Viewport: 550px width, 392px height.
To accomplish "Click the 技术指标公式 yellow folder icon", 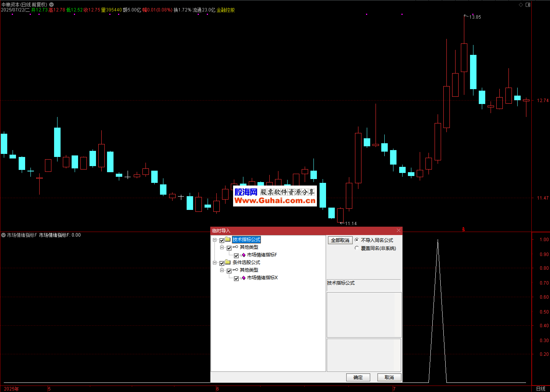I will 228,240.
